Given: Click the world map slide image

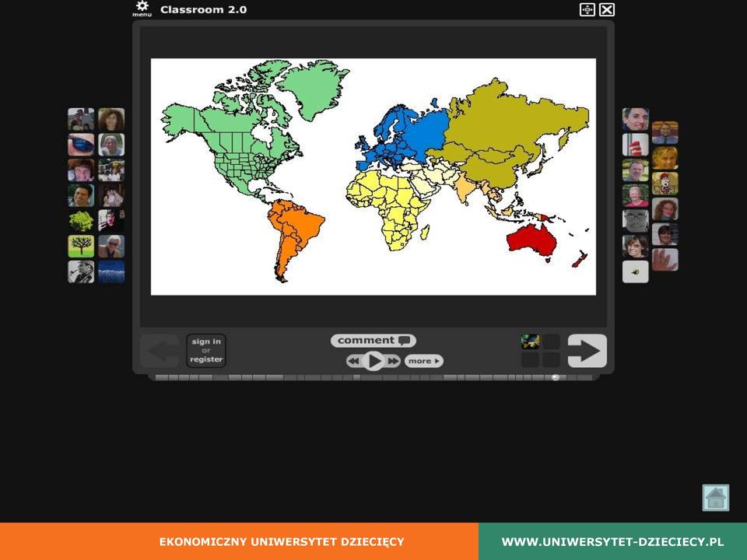Looking at the screenshot, I should pos(373,177).
